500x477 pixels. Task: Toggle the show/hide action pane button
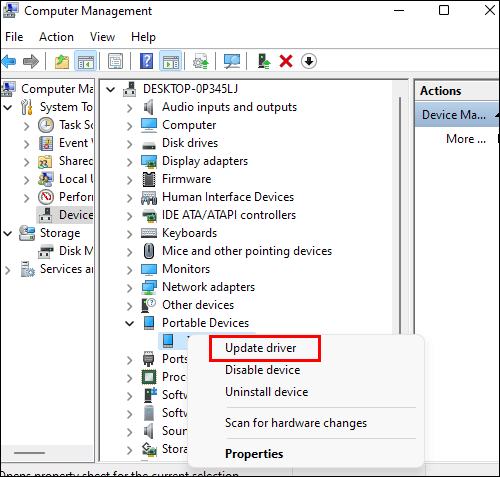[x=171, y=61]
